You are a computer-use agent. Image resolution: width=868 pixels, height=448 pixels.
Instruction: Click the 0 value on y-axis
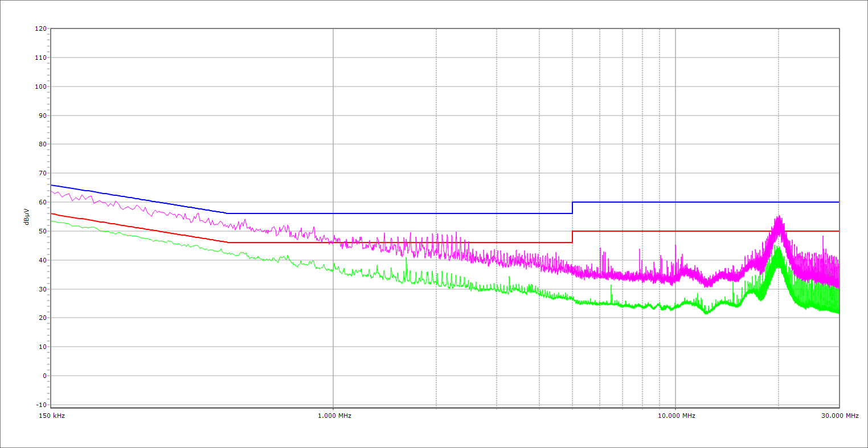[x=44, y=376]
